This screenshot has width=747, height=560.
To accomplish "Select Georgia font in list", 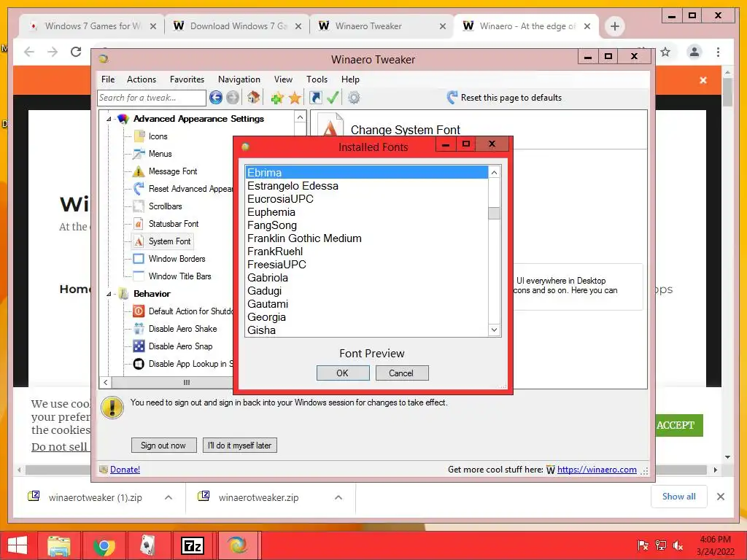I will coord(366,317).
